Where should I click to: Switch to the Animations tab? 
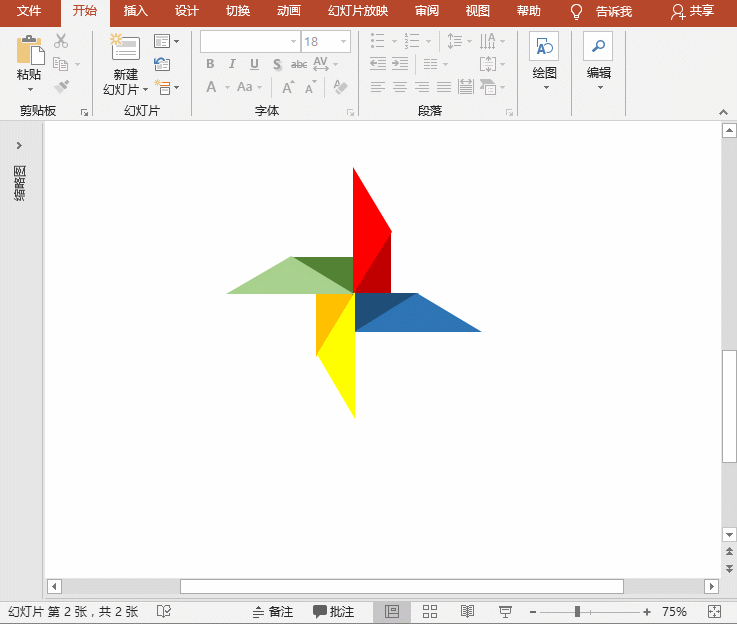pyautogui.click(x=289, y=11)
